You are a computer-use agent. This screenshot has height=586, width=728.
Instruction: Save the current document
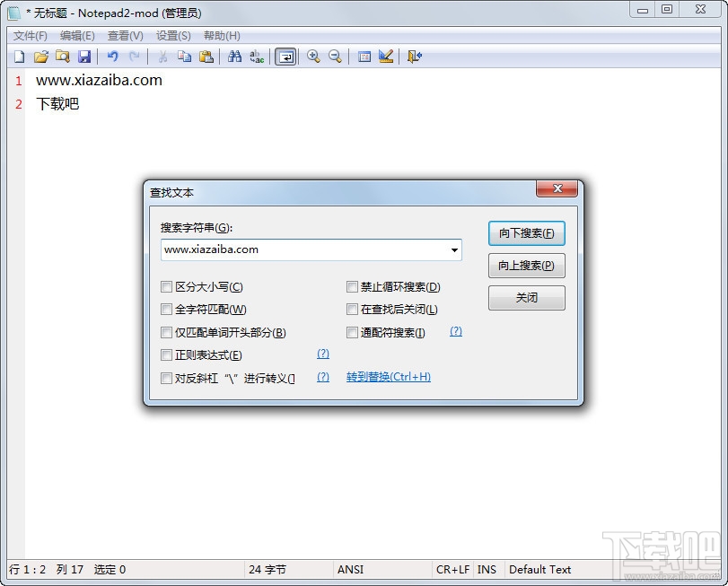click(x=84, y=57)
